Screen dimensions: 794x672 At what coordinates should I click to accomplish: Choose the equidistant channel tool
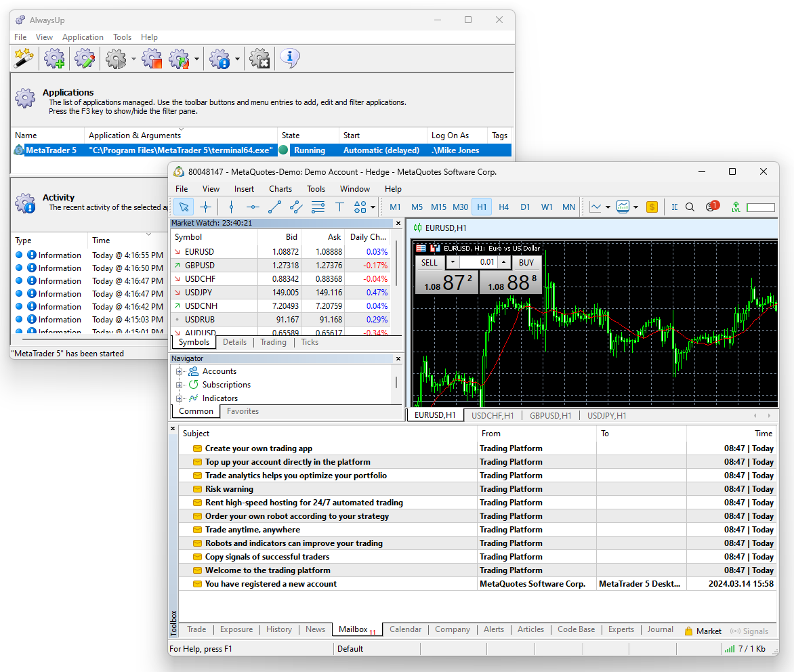[x=296, y=207]
